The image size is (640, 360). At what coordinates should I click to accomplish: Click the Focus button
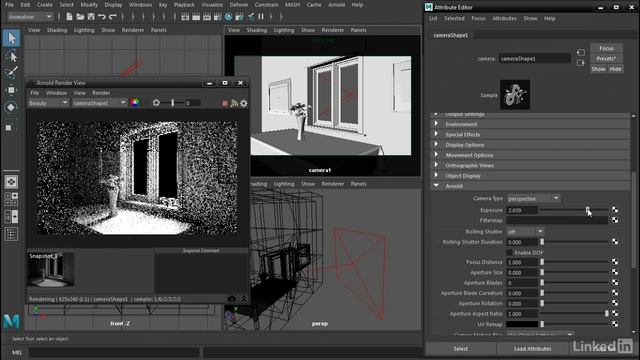[x=606, y=48]
